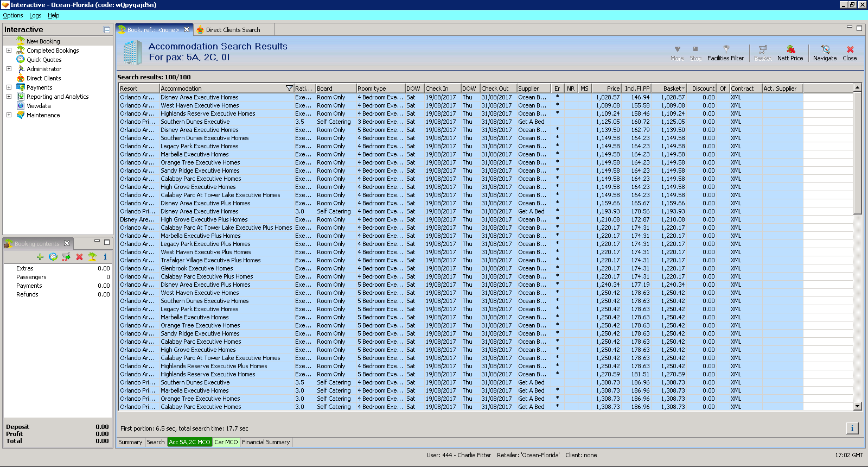Click the Stop toolbar icon
Viewport: 868px width, 467px height.
pyautogui.click(x=695, y=49)
